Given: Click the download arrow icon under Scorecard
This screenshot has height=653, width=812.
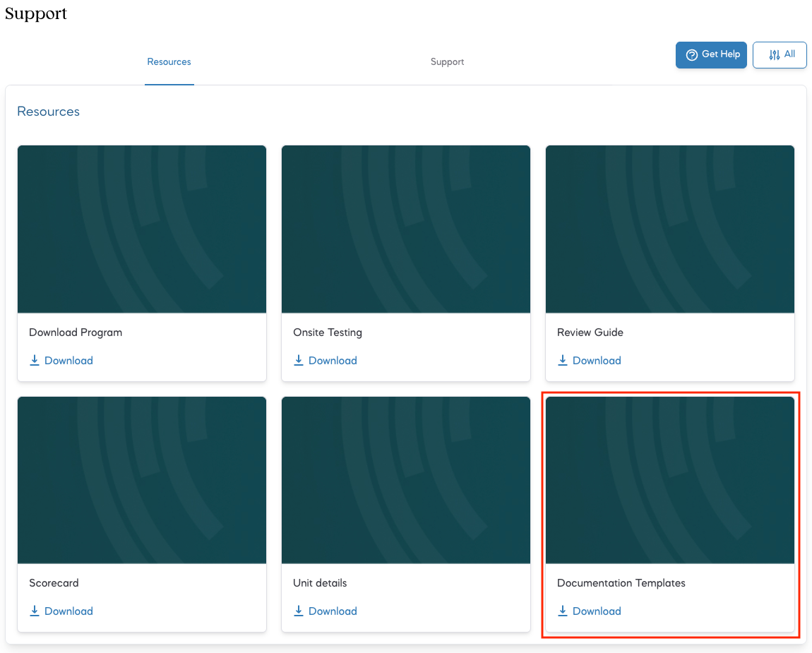Looking at the screenshot, I should point(34,611).
